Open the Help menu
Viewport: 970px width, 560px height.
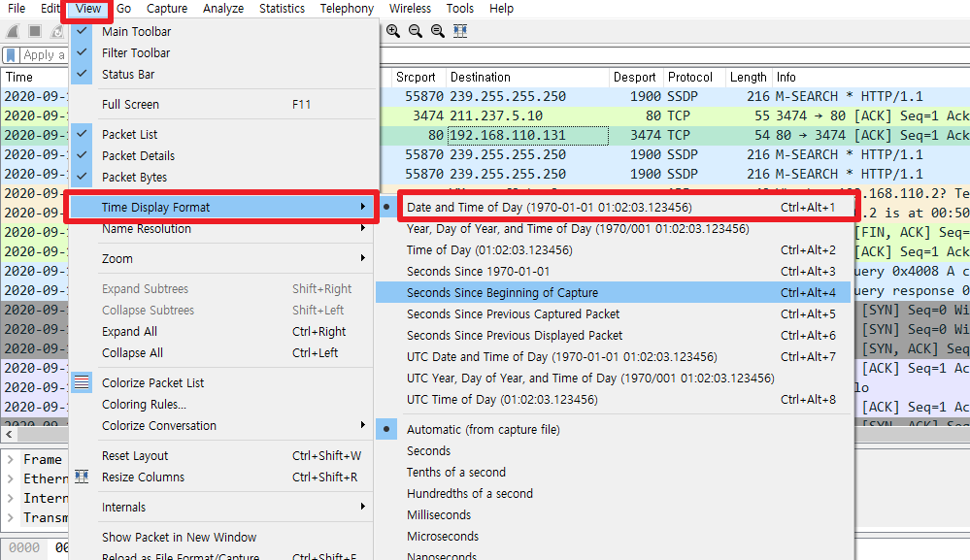501,9
